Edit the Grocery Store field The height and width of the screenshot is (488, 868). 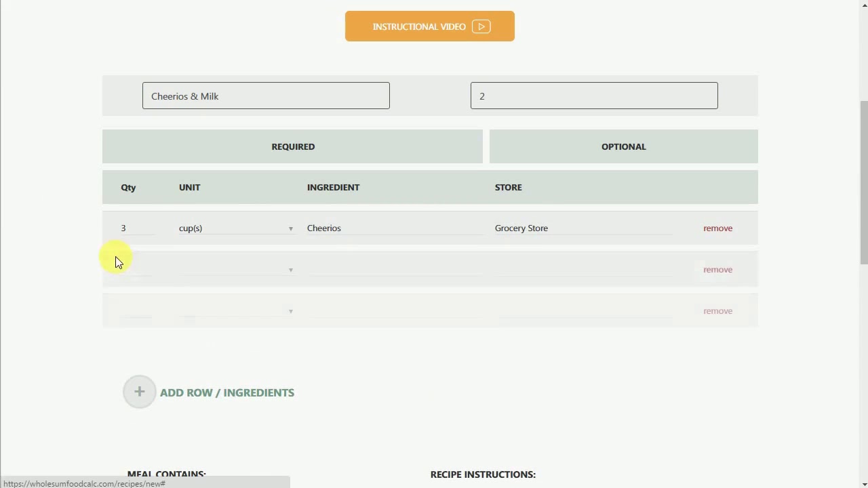pos(583,228)
